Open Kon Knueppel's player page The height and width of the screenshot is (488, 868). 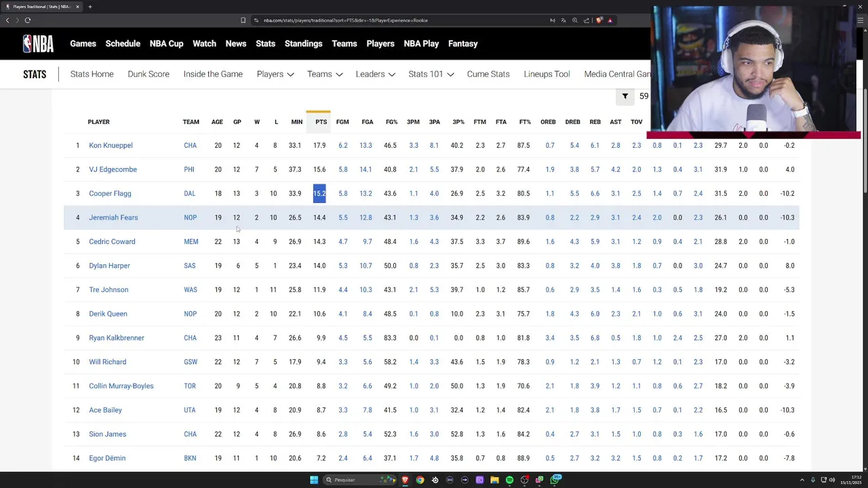point(111,146)
